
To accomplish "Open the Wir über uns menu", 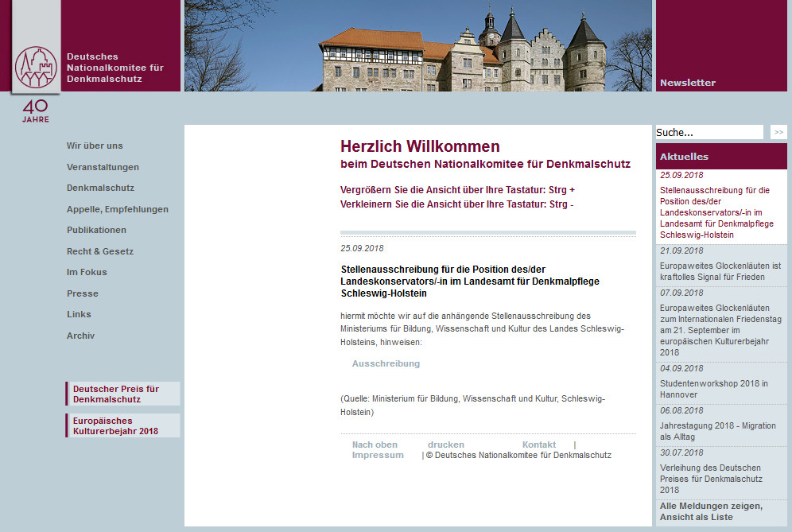I will click(95, 146).
